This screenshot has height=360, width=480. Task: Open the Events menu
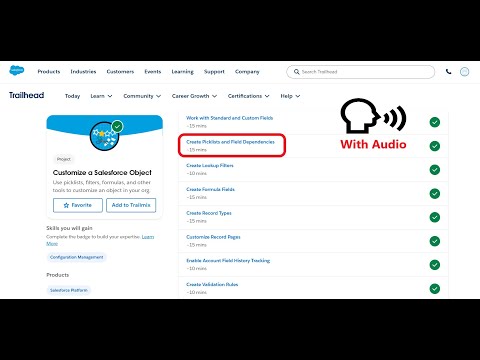click(153, 72)
